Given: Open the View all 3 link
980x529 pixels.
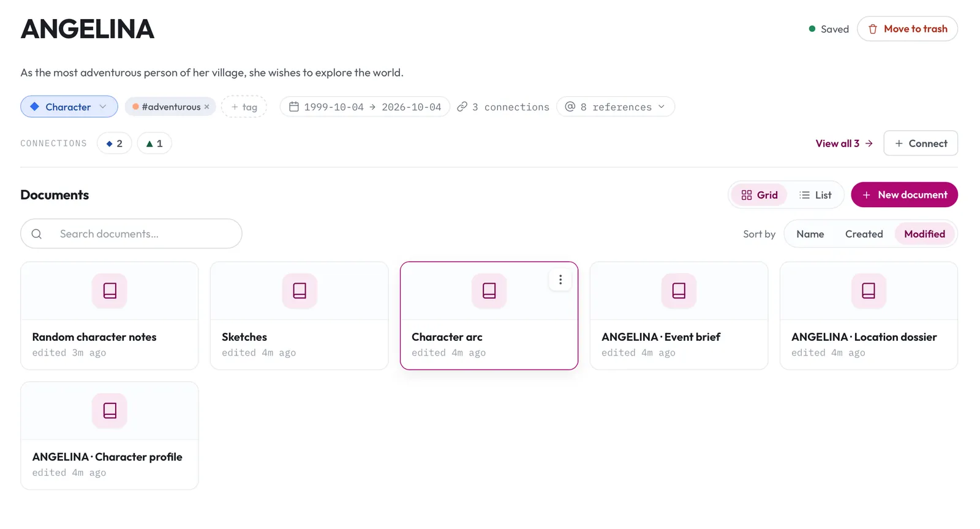Looking at the screenshot, I should point(844,143).
